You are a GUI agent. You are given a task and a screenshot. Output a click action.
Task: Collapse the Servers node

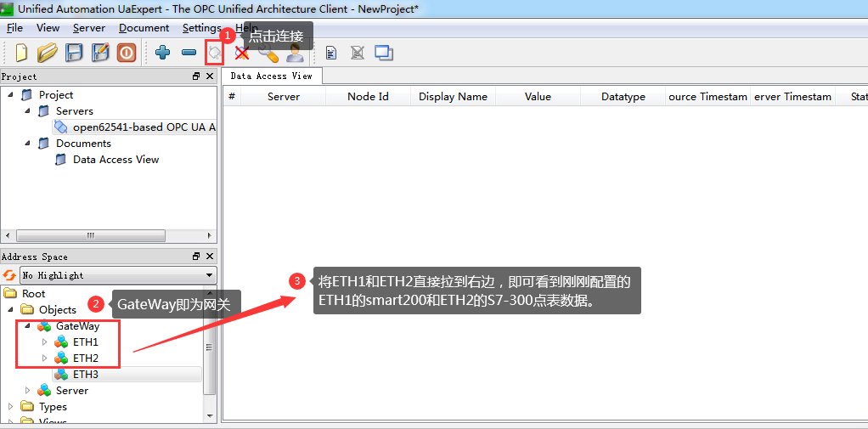[x=27, y=111]
